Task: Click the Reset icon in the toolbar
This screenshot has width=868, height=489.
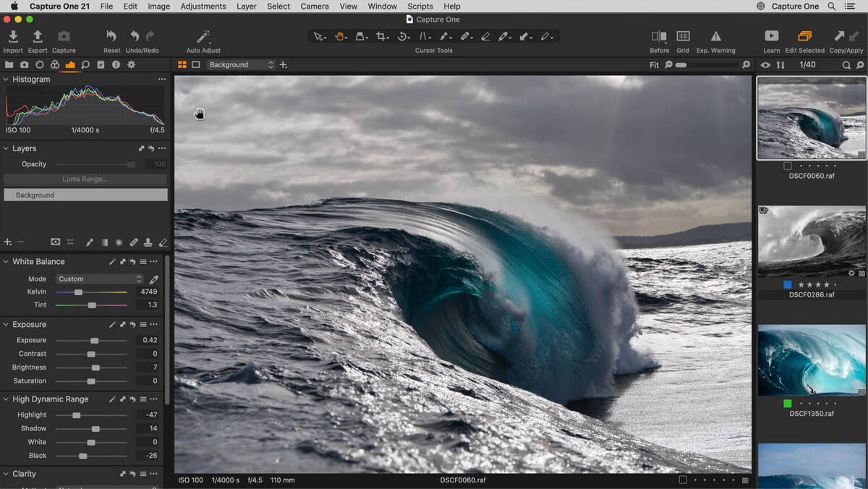Action: (111, 37)
